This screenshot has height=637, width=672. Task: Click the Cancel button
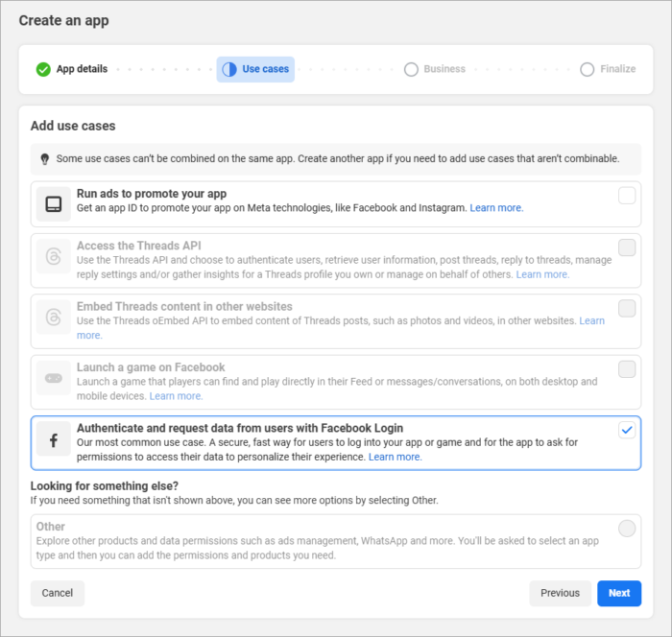pyautogui.click(x=58, y=593)
